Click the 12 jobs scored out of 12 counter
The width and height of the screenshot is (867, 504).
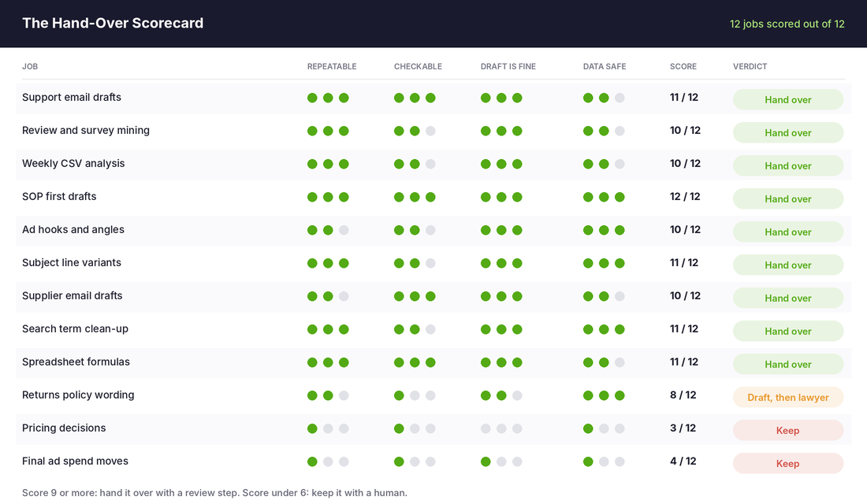coord(787,24)
